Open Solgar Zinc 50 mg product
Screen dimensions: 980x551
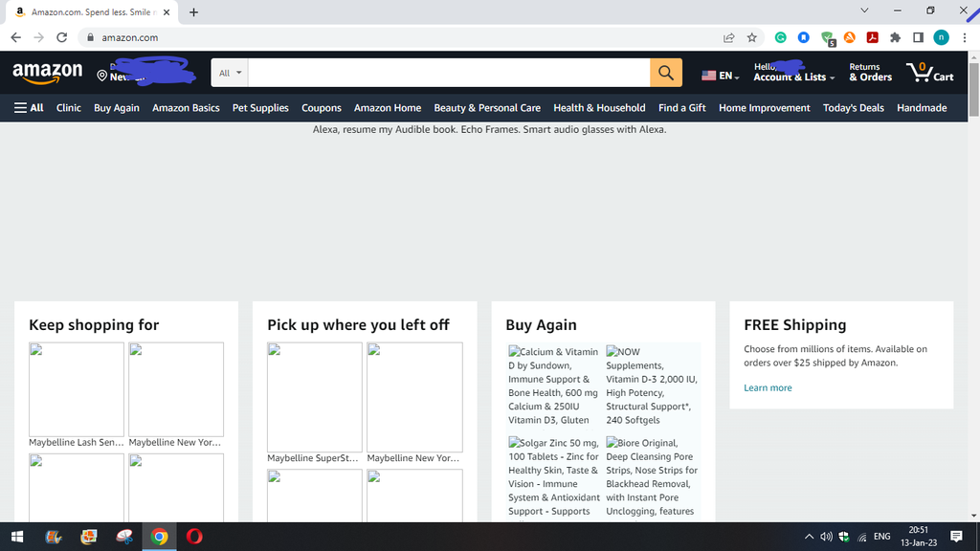(554, 477)
